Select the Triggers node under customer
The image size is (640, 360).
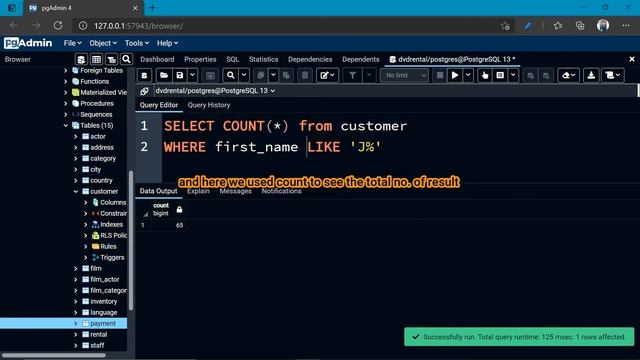tap(112, 257)
